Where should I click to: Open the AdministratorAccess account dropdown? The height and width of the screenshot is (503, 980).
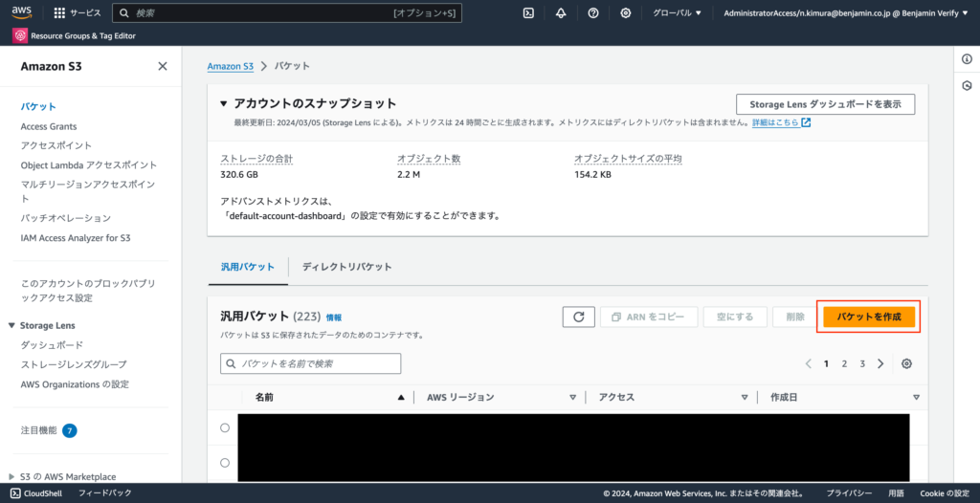coord(846,13)
